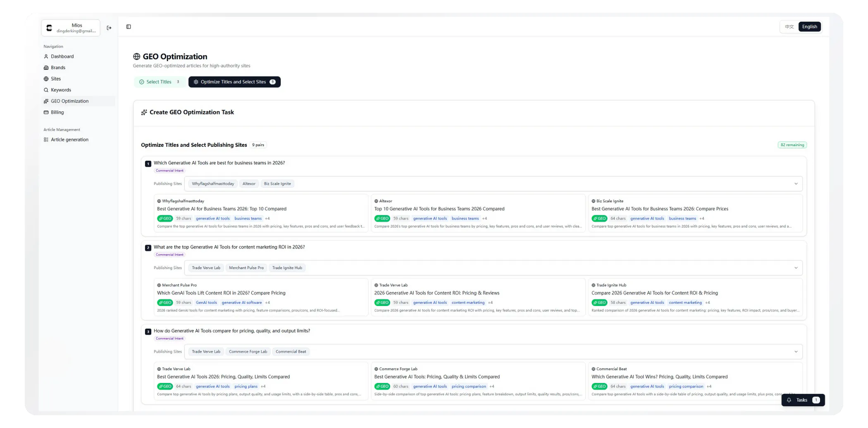Click Altexor chip in Publishing Sites
868x428 pixels.
[249, 184]
